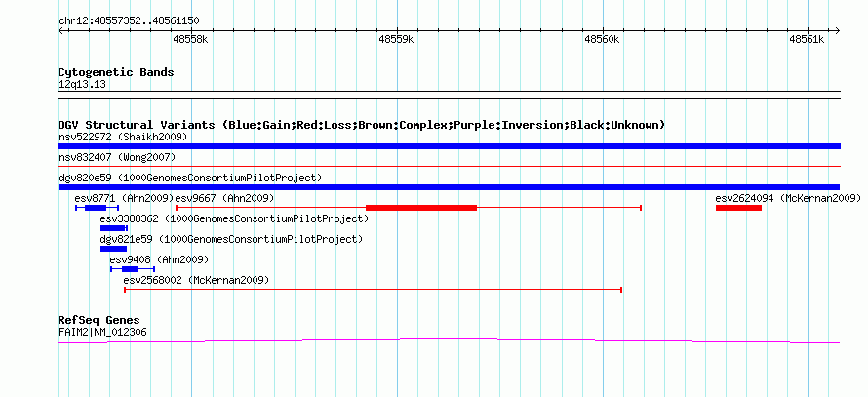Select the blue dgv821e59 gain bar

tap(113, 249)
